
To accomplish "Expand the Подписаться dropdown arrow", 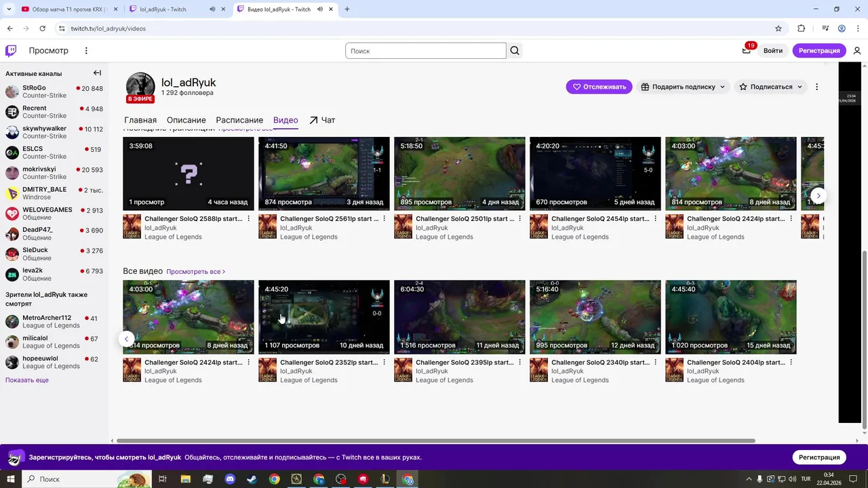I will click(x=800, y=87).
